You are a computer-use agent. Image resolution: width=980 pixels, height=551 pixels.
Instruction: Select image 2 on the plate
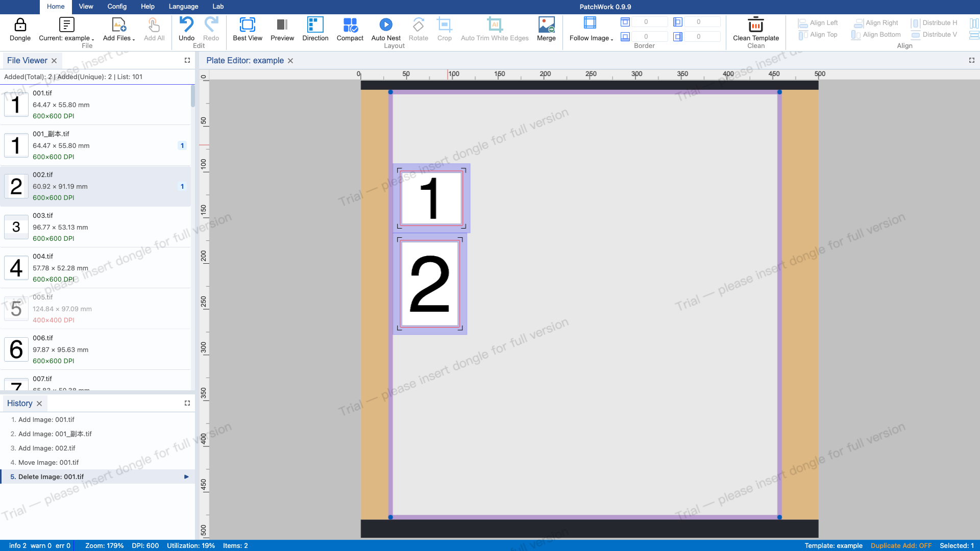(430, 284)
